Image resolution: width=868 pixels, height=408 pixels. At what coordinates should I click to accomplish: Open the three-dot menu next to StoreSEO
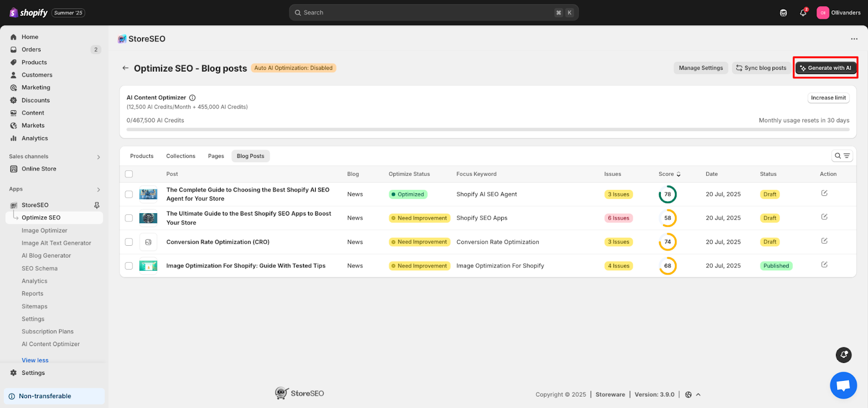click(x=854, y=39)
